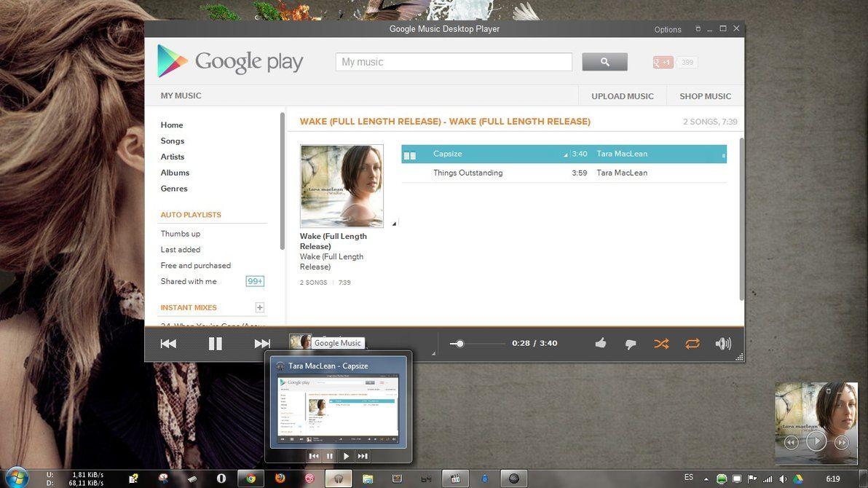The image size is (868, 488).
Task: Select the Things Outstanding song row
Action: (564, 173)
